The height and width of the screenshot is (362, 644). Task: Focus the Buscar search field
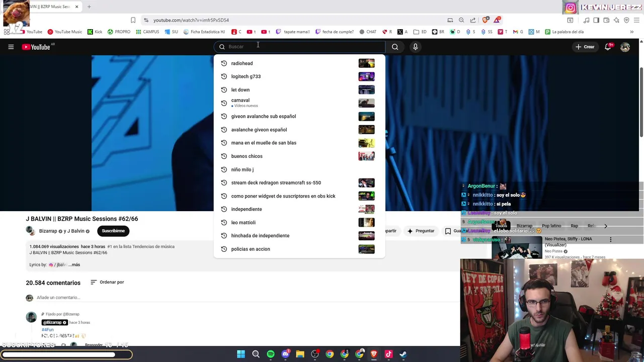tap(300, 47)
